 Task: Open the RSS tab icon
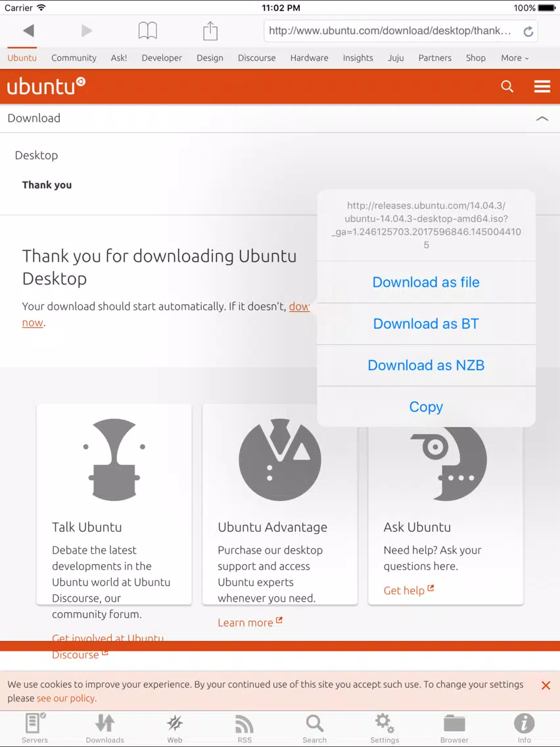[x=245, y=727]
